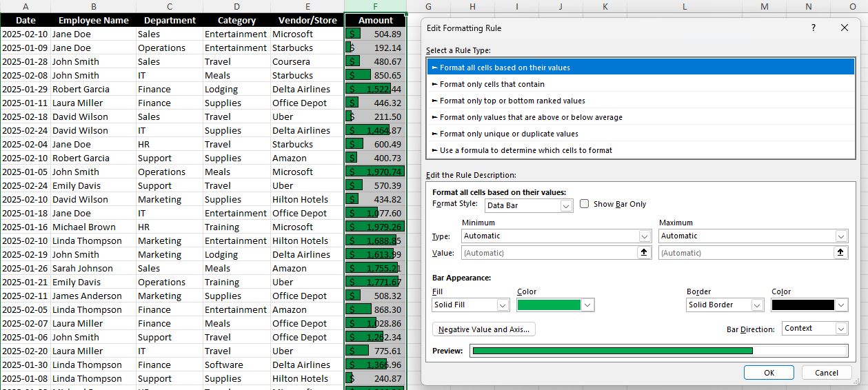The image size is (868, 390).
Task: Click the OK button
Action: click(769, 372)
